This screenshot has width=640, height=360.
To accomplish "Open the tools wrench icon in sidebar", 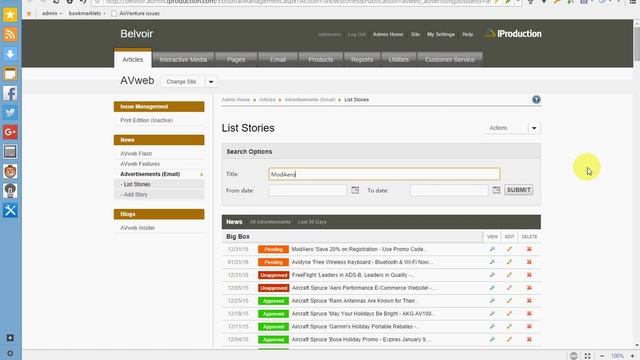I will click(10, 211).
